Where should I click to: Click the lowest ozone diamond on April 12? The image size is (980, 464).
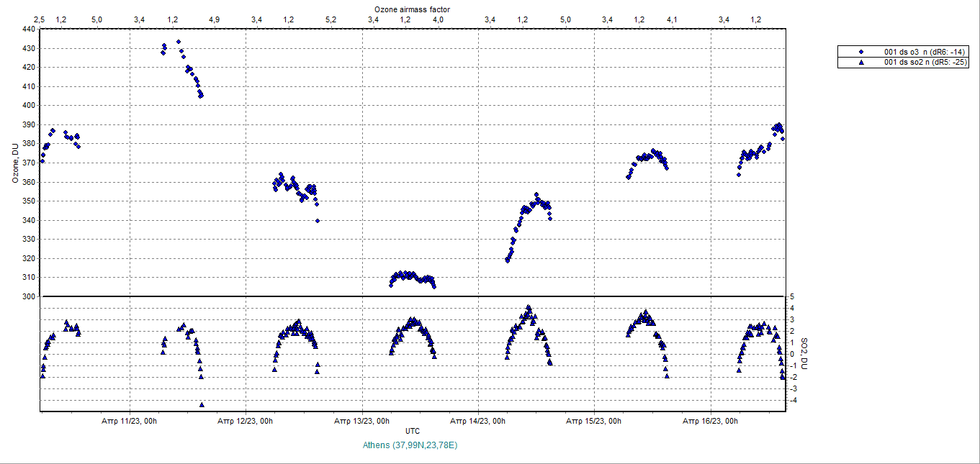coord(318,221)
